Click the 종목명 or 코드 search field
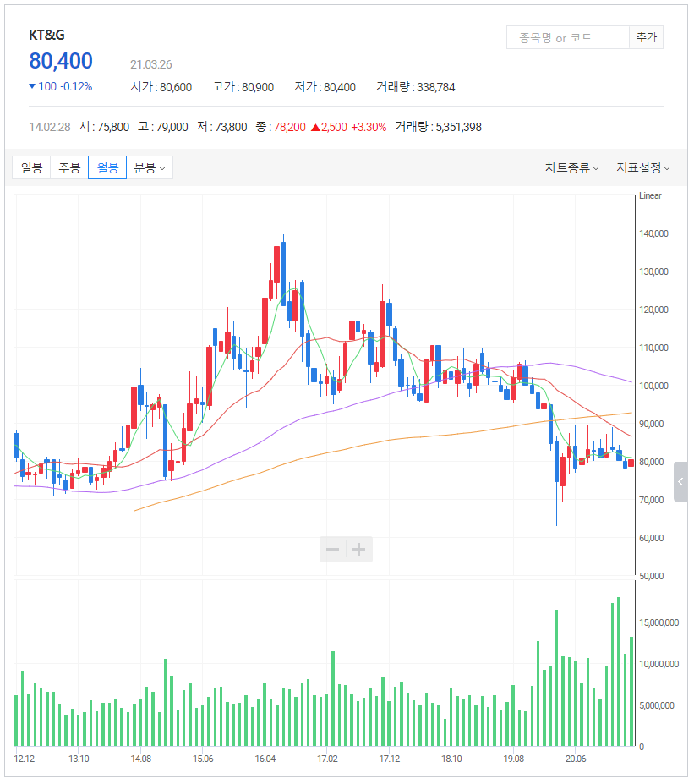Image resolution: width=694 pixels, height=784 pixels. click(567, 37)
